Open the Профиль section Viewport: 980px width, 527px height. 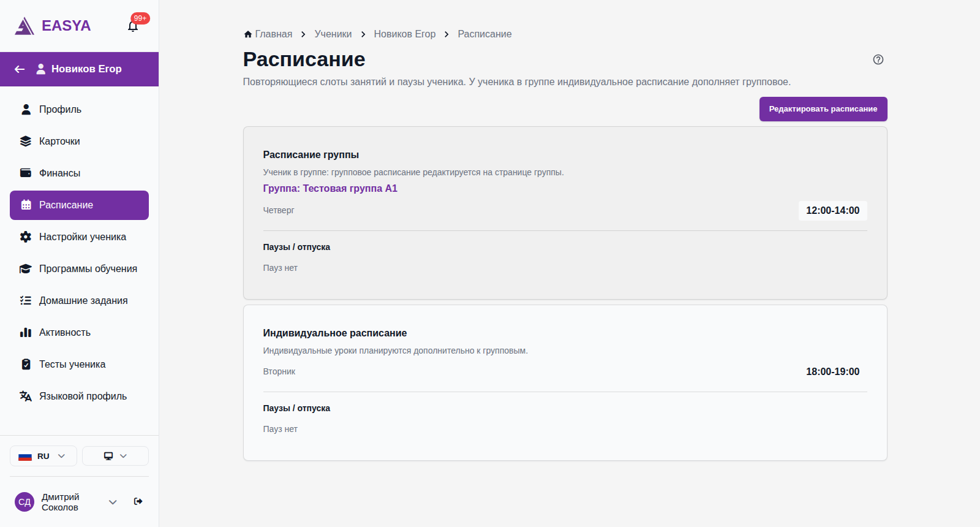pos(79,110)
